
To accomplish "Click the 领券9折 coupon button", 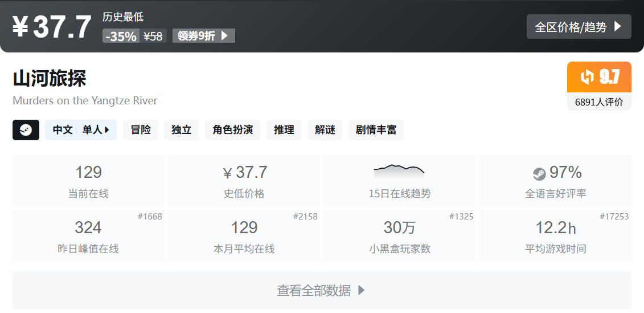I will 204,36.
